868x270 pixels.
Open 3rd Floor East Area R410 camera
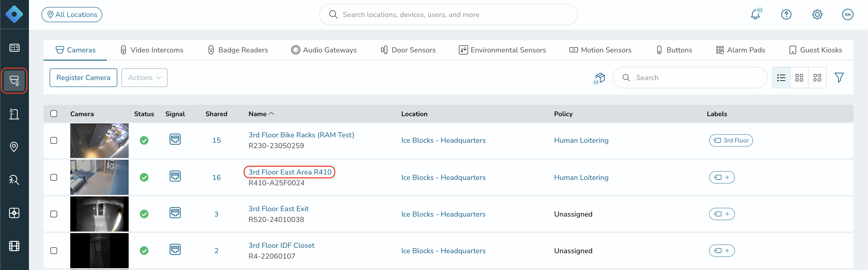coord(290,172)
